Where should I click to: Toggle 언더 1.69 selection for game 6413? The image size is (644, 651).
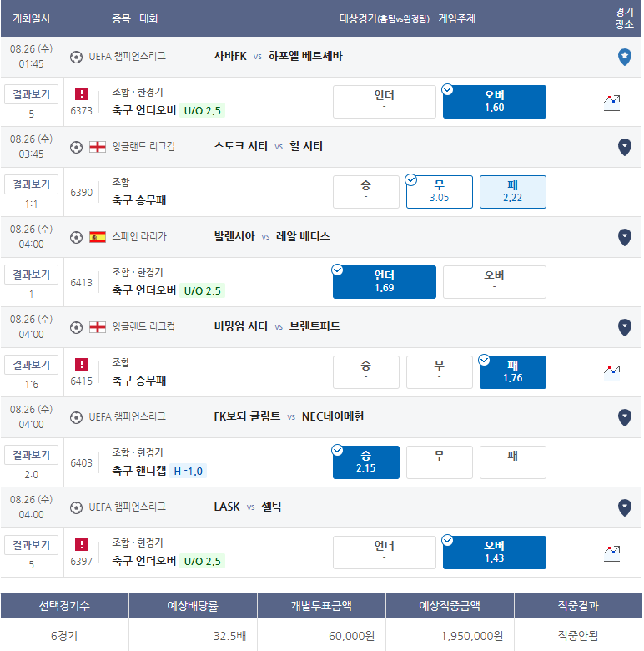pyautogui.click(x=385, y=282)
